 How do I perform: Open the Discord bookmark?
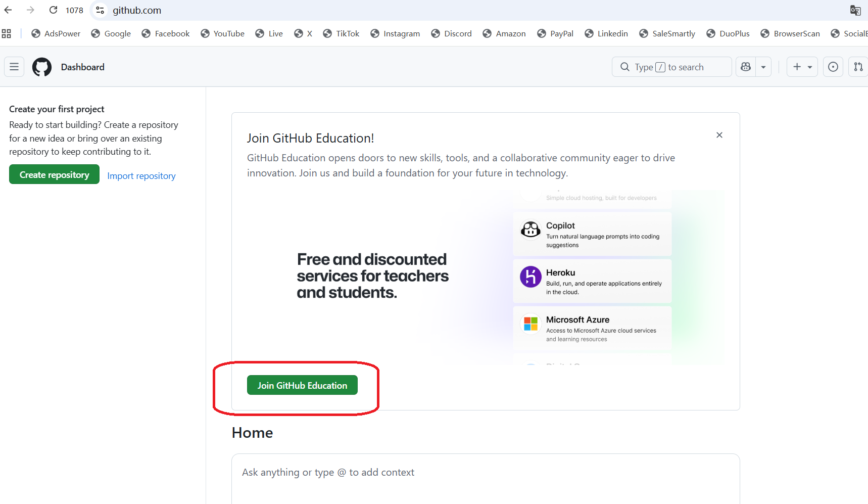(x=451, y=33)
